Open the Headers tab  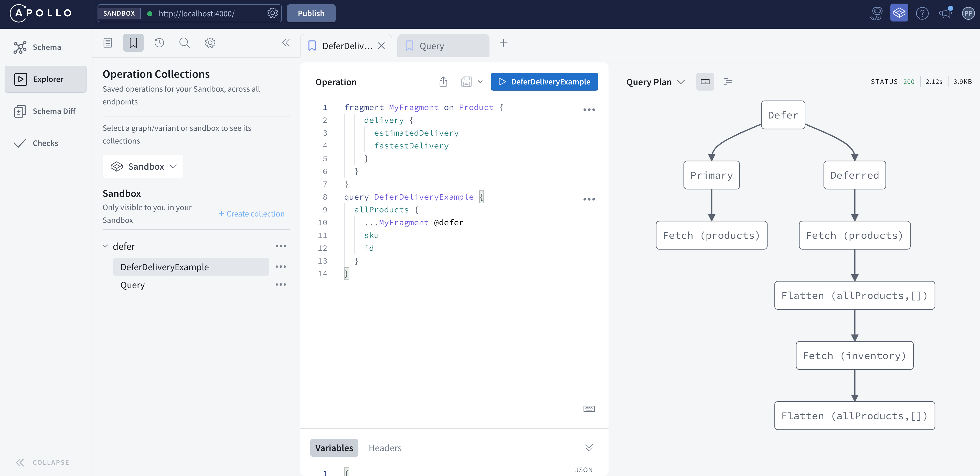click(x=385, y=448)
